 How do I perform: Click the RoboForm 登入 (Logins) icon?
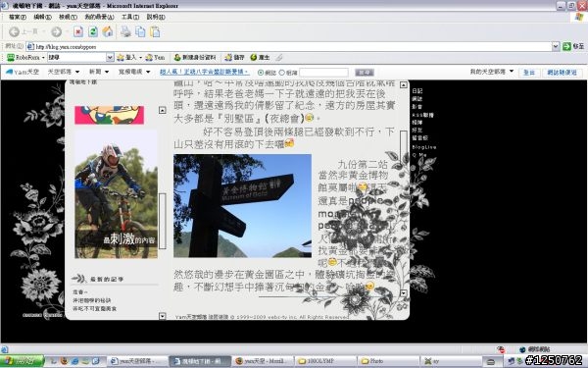[121, 58]
